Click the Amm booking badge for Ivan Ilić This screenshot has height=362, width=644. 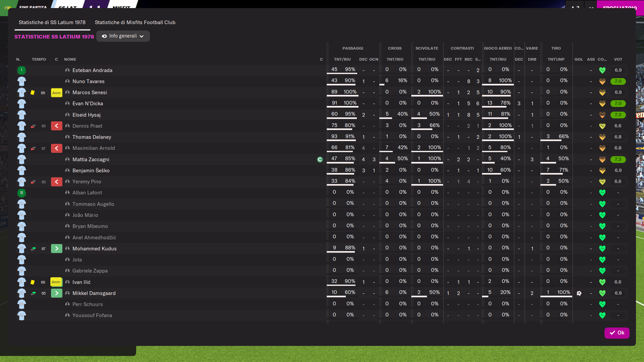56,282
